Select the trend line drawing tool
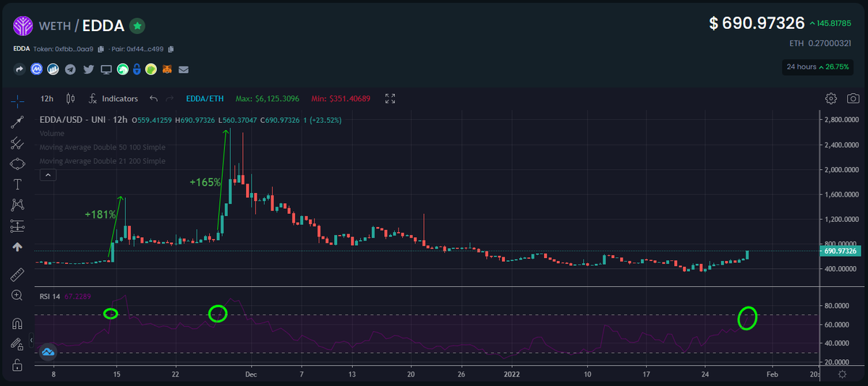The width and height of the screenshot is (868, 386). click(17, 122)
